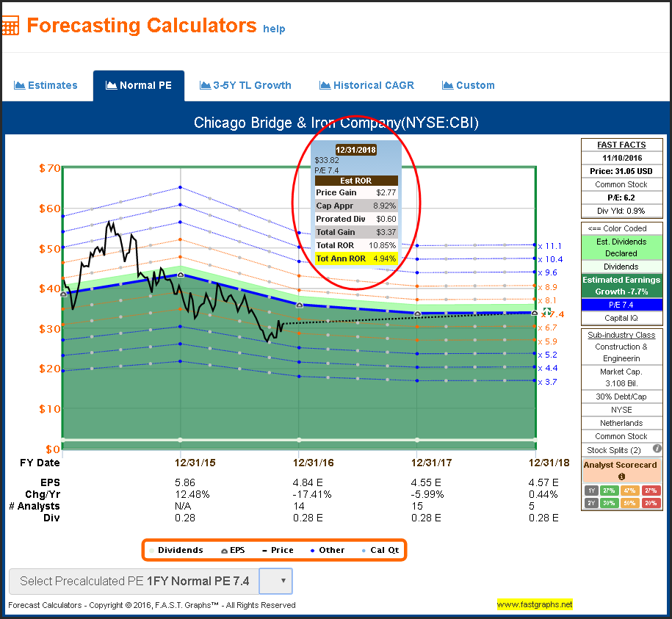Click the Price: 31.05 USD cell

[x=621, y=171]
